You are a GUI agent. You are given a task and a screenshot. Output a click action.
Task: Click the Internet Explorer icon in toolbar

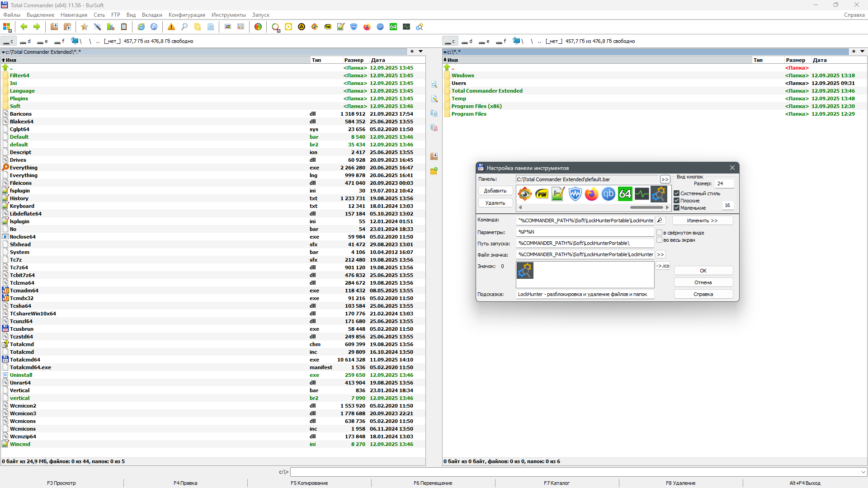coord(141,27)
